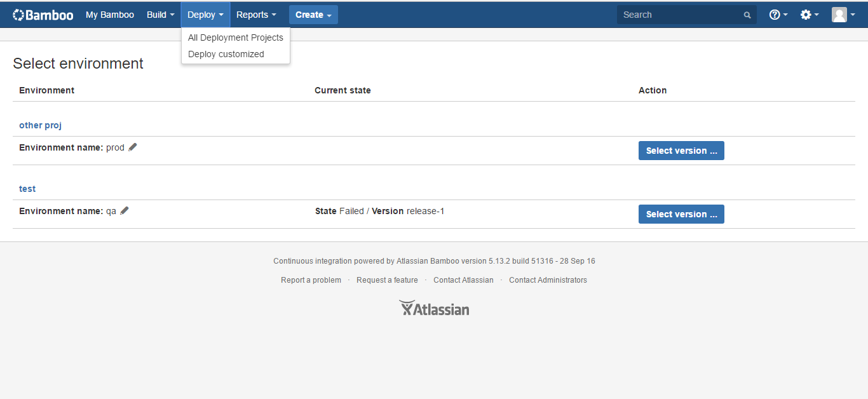Click the Select environment heading

click(78, 64)
